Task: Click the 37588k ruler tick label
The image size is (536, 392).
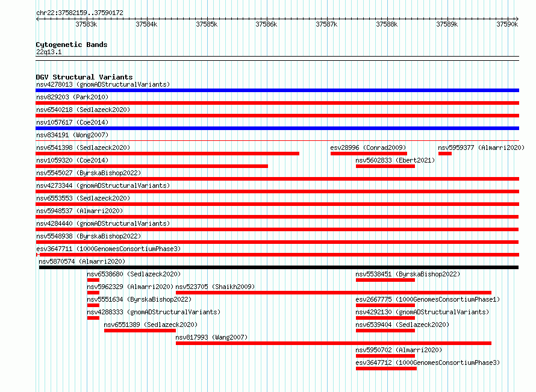Action: 387,24
